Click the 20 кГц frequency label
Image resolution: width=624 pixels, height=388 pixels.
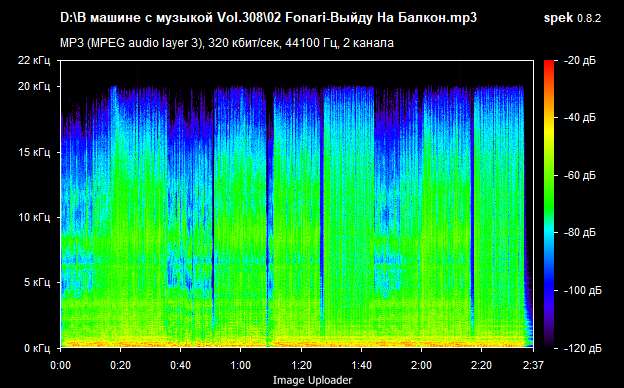34,86
